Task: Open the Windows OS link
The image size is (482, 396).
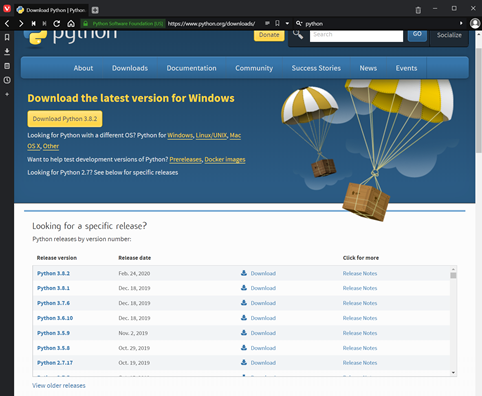Action: coord(180,135)
